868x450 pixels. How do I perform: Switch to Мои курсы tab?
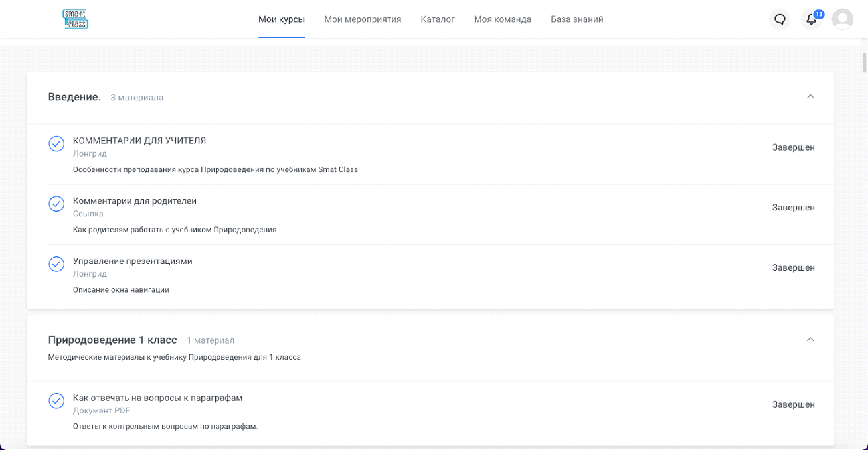click(x=282, y=19)
